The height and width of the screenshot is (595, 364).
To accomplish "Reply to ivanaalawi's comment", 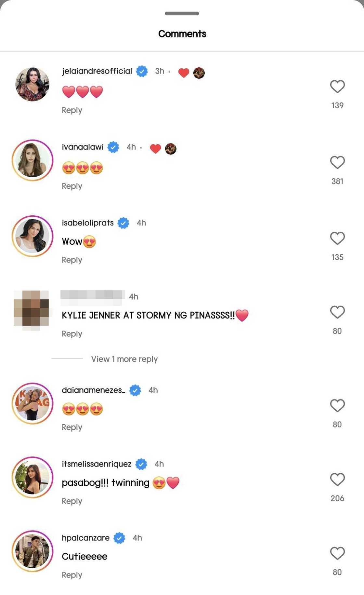I will tap(72, 186).
